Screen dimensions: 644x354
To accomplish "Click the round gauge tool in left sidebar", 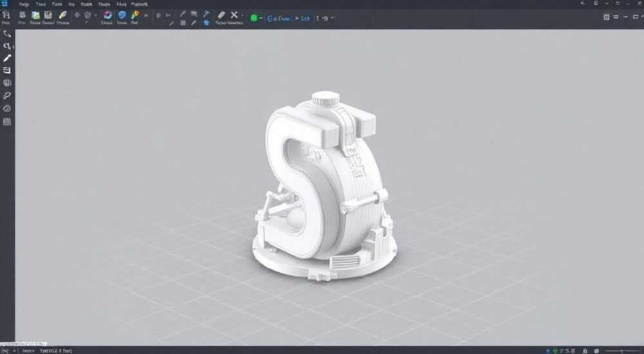I will (6, 108).
